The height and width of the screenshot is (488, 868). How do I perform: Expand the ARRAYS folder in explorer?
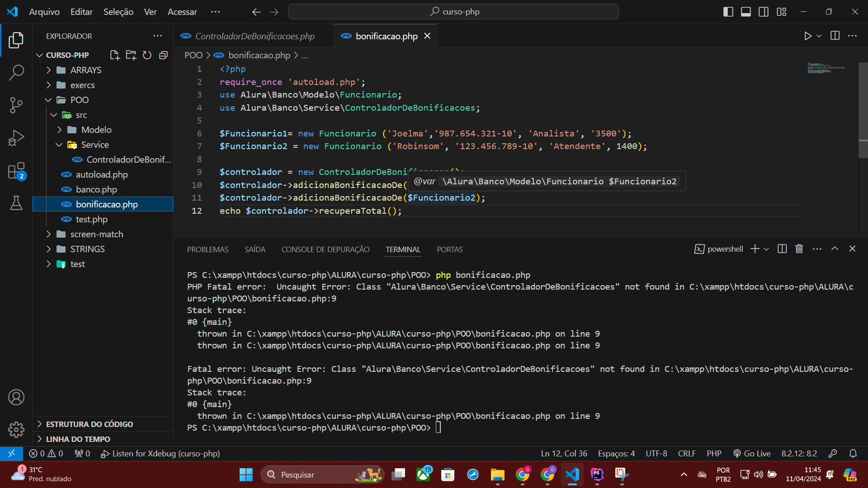[85, 70]
